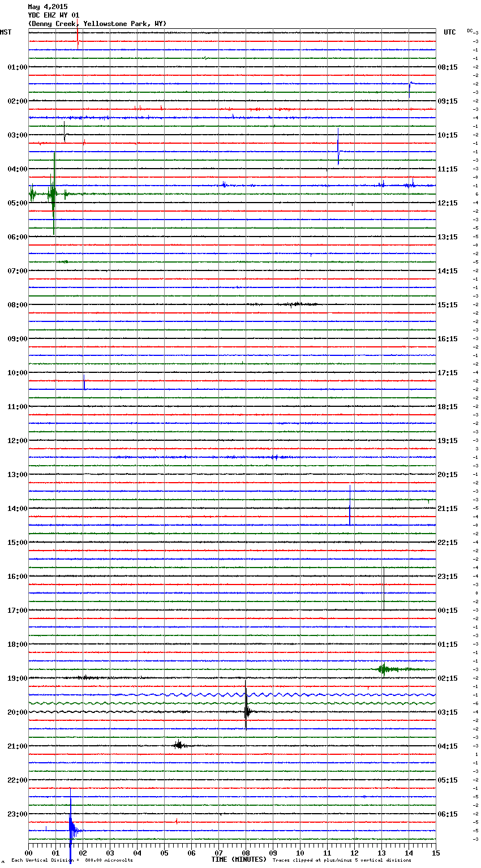Click the Each Vertical Division microvolts note
The width and height of the screenshot is (481, 868).
(72, 861)
